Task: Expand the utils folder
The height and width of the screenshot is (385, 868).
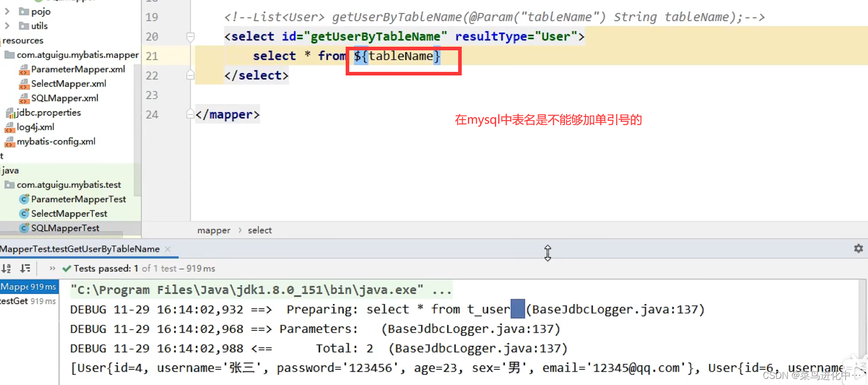Action: [x=7, y=26]
